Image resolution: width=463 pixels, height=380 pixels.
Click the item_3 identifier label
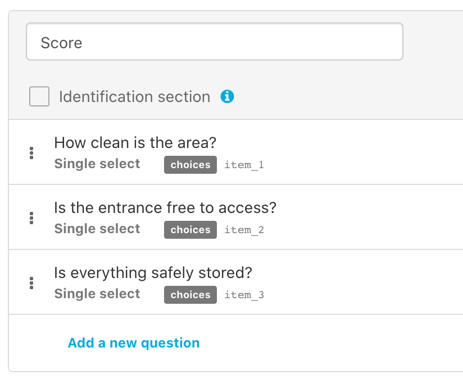(244, 295)
